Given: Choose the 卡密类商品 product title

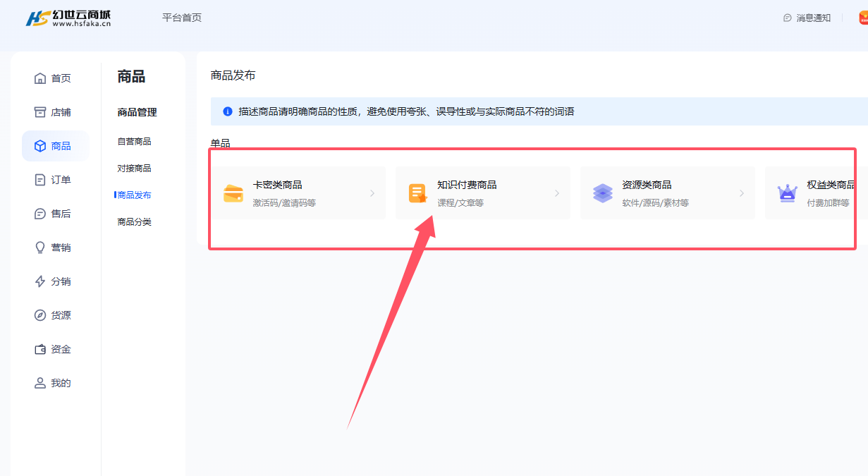Looking at the screenshot, I should (x=278, y=185).
